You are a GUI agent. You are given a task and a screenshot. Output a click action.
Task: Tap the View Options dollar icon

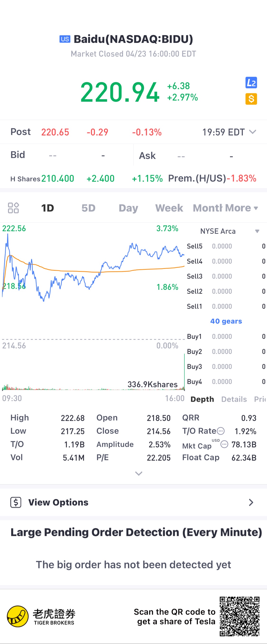pyautogui.click(x=16, y=502)
